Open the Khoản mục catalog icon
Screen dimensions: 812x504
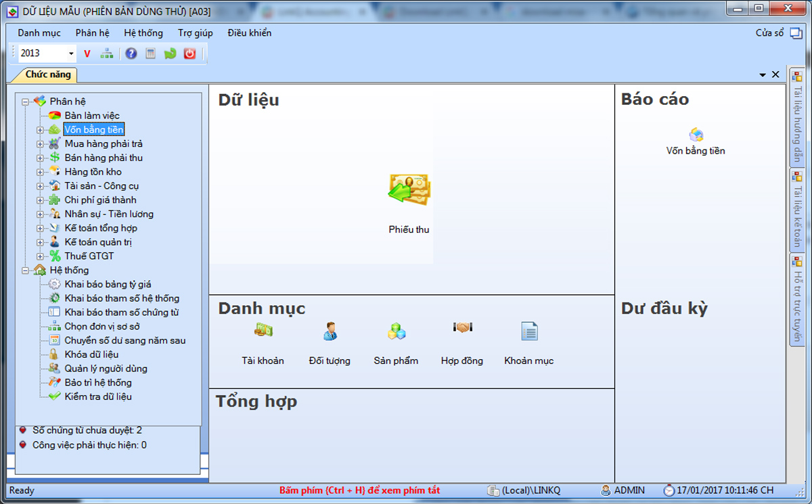[x=528, y=330]
